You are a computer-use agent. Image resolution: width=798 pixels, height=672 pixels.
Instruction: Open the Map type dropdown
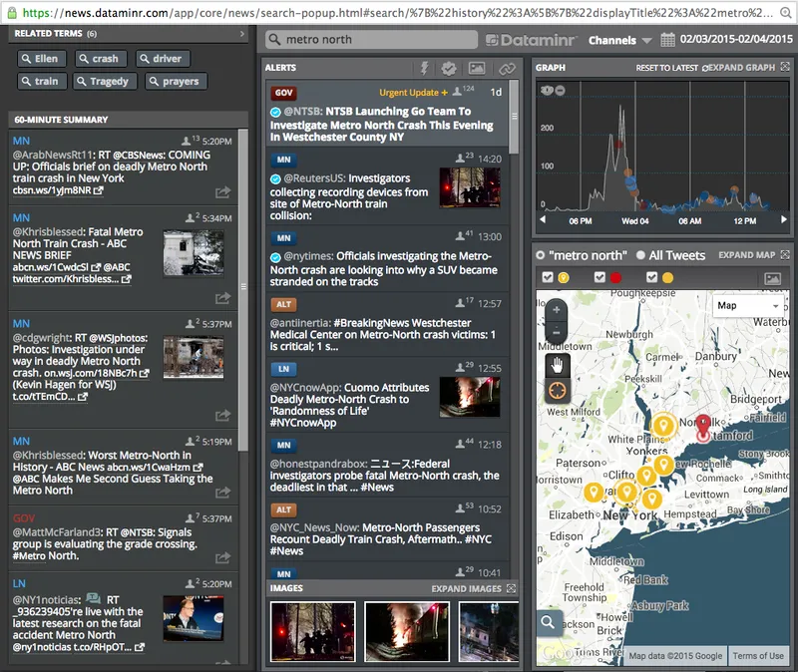(x=749, y=306)
